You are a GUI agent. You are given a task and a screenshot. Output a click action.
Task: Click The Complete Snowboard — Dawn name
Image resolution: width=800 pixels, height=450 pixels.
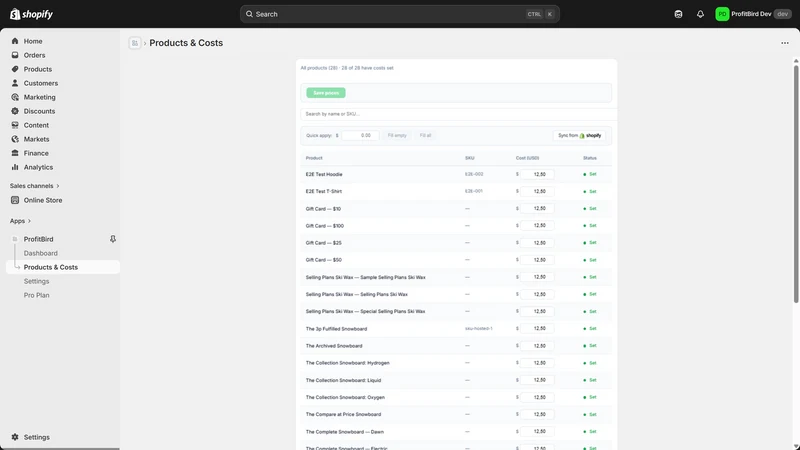click(x=344, y=432)
